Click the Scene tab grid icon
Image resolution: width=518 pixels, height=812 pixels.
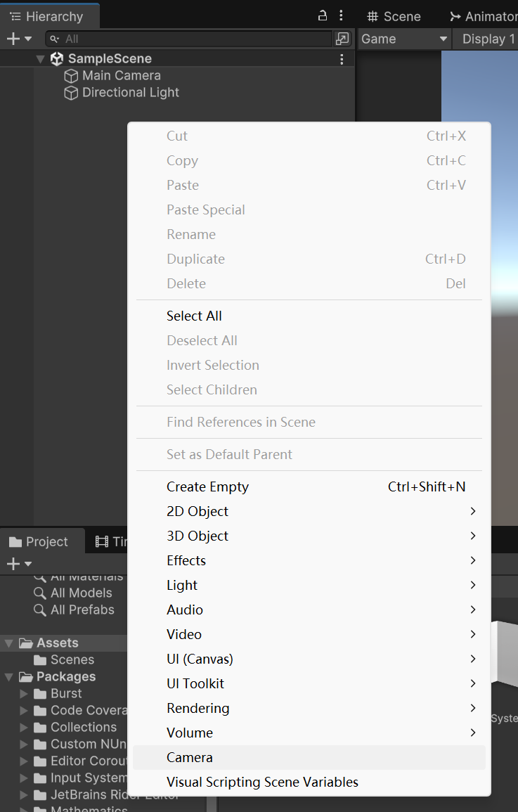tap(373, 17)
